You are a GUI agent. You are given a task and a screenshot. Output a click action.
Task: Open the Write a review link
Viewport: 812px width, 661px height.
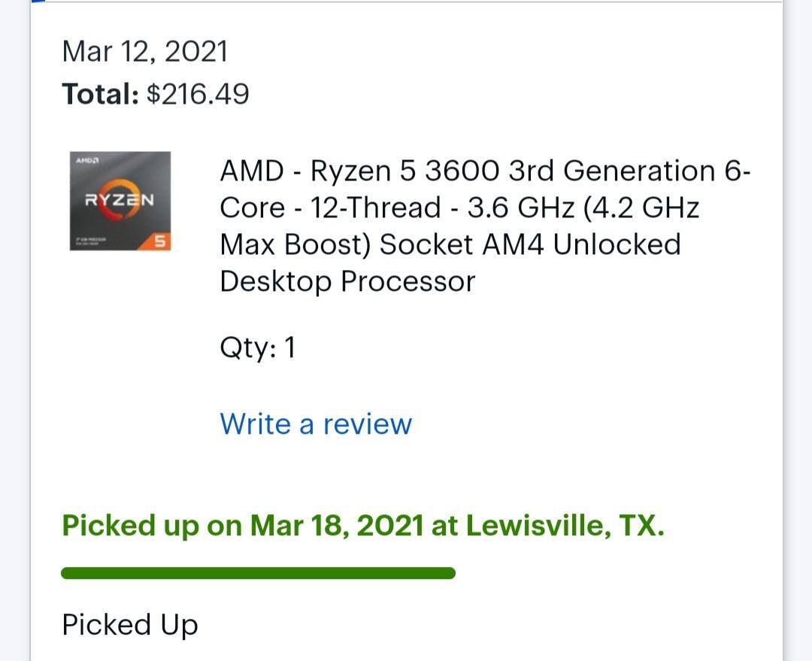point(316,424)
